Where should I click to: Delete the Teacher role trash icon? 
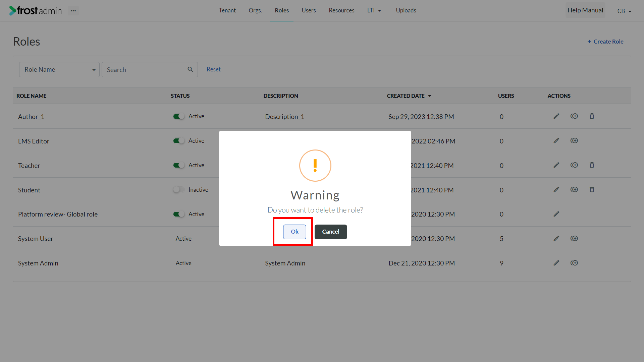pyautogui.click(x=592, y=165)
